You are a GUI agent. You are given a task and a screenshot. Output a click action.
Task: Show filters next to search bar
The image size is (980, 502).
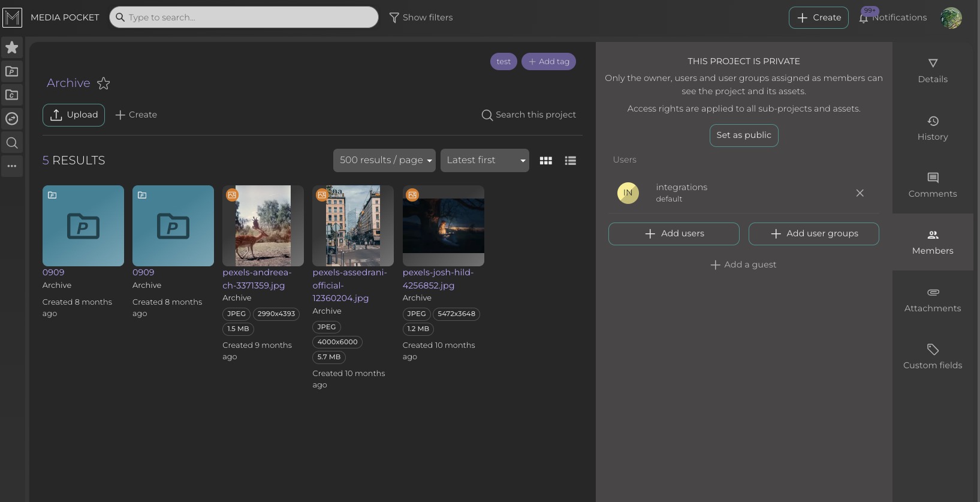[x=421, y=17]
